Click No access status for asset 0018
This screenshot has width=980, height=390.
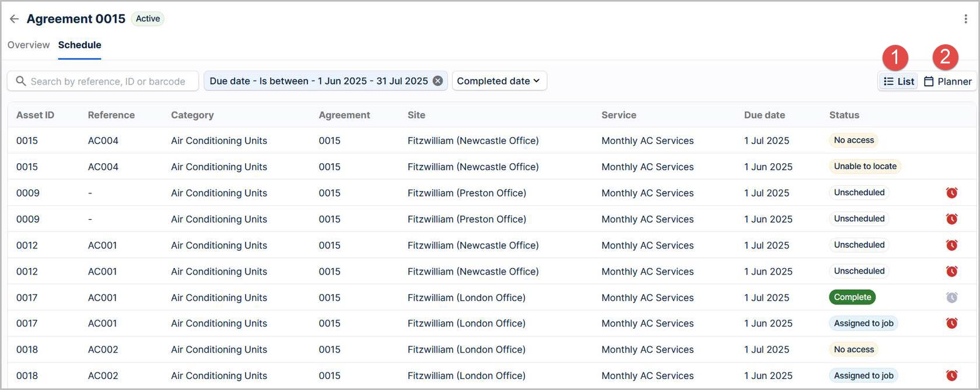(854, 349)
